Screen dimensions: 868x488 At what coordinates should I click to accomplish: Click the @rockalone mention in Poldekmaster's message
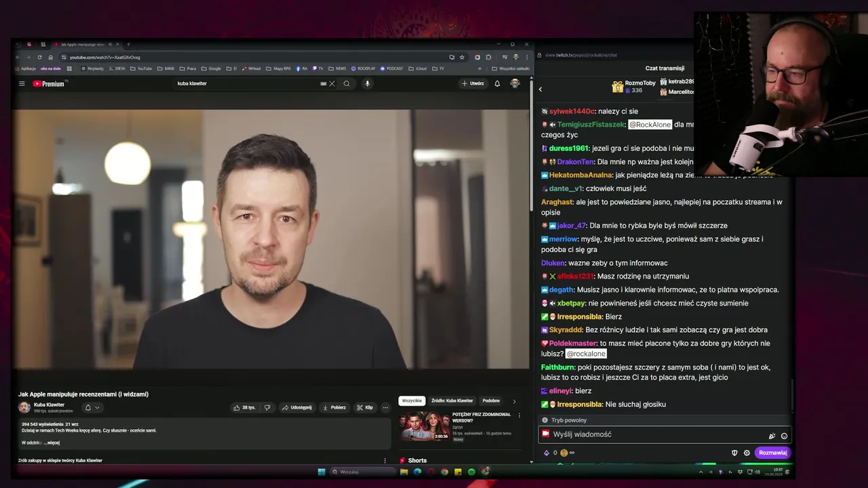586,354
